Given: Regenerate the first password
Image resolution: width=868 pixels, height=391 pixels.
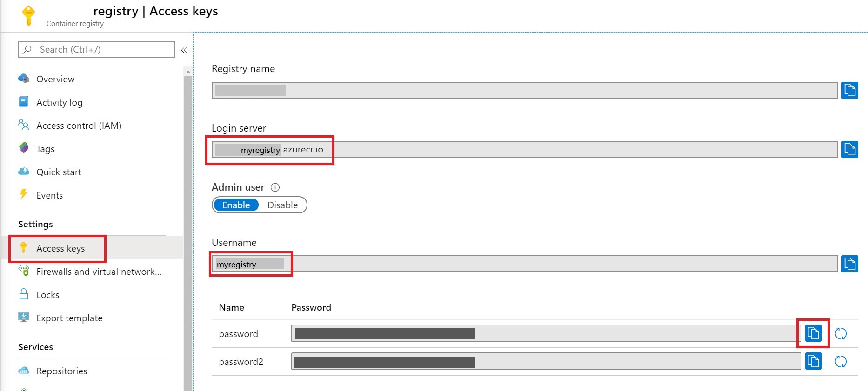Looking at the screenshot, I should (x=841, y=333).
